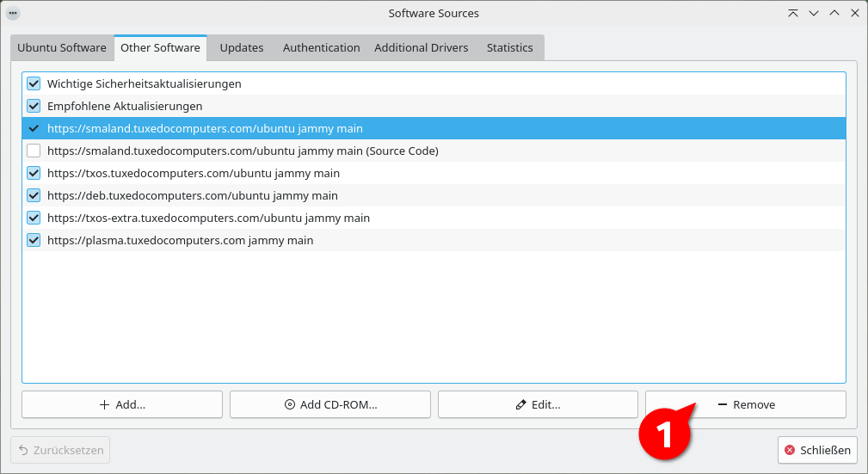Switch to the Ubuntu Software tab
The width and height of the screenshot is (868, 474).
62,47
